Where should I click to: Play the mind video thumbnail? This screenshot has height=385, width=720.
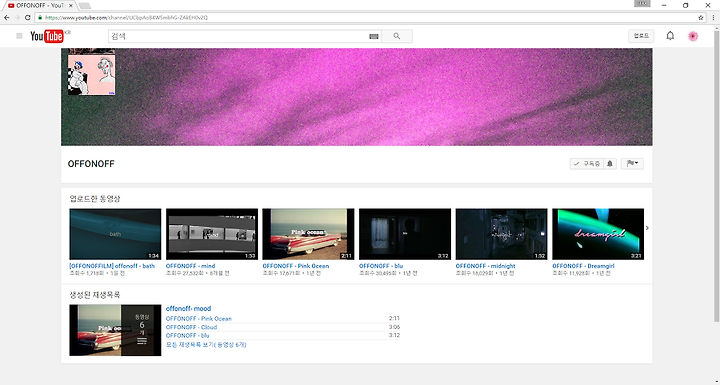coord(212,234)
